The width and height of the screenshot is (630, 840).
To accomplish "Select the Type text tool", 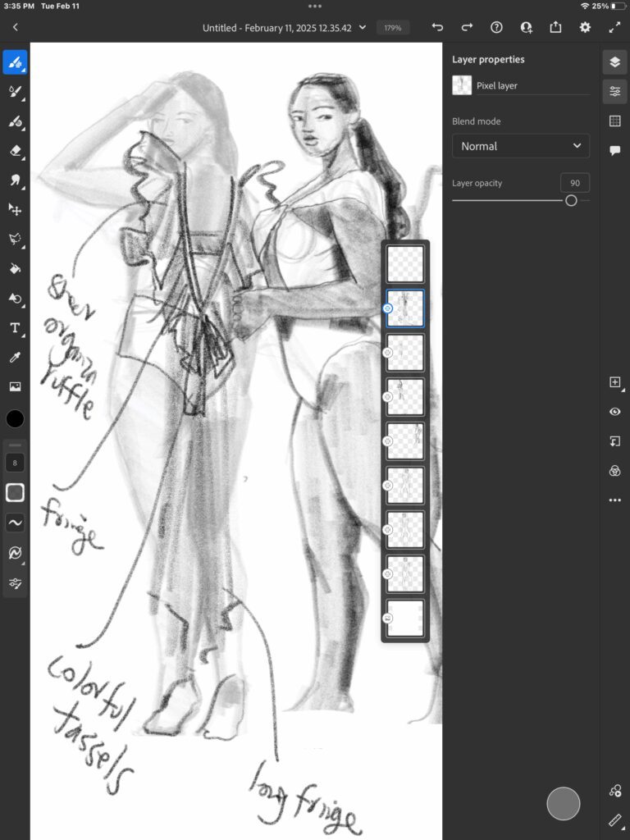I will click(x=15, y=327).
